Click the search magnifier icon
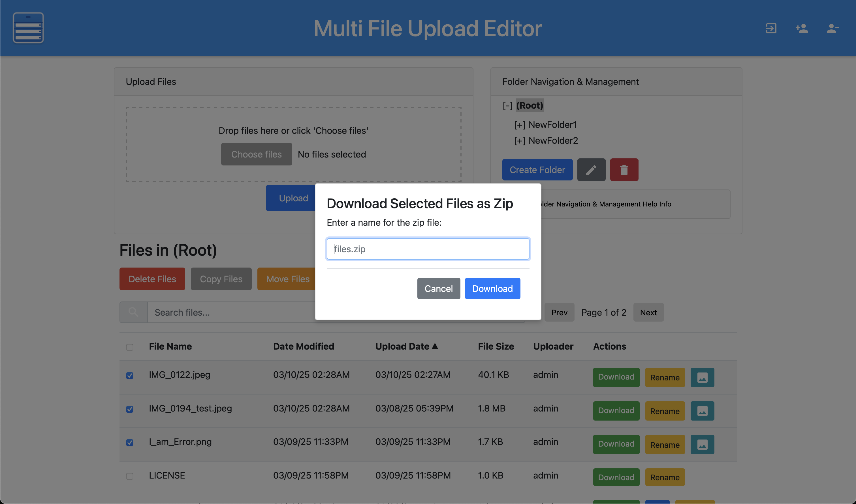The image size is (856, 504). click(x=133, y=312)
